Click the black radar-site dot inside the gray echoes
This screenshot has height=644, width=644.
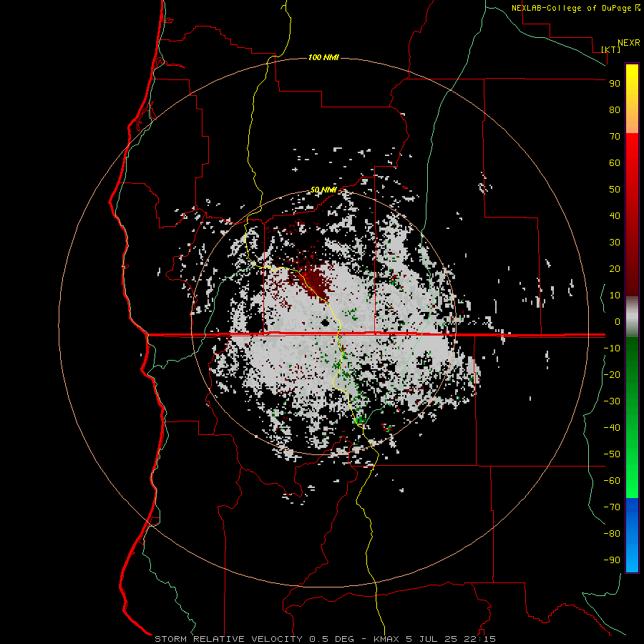[x=326, y=323]
